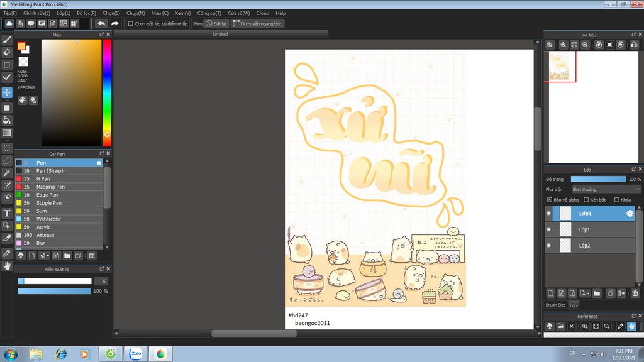Open the Chỉnh sửa(E) menu

click(36, 13)
